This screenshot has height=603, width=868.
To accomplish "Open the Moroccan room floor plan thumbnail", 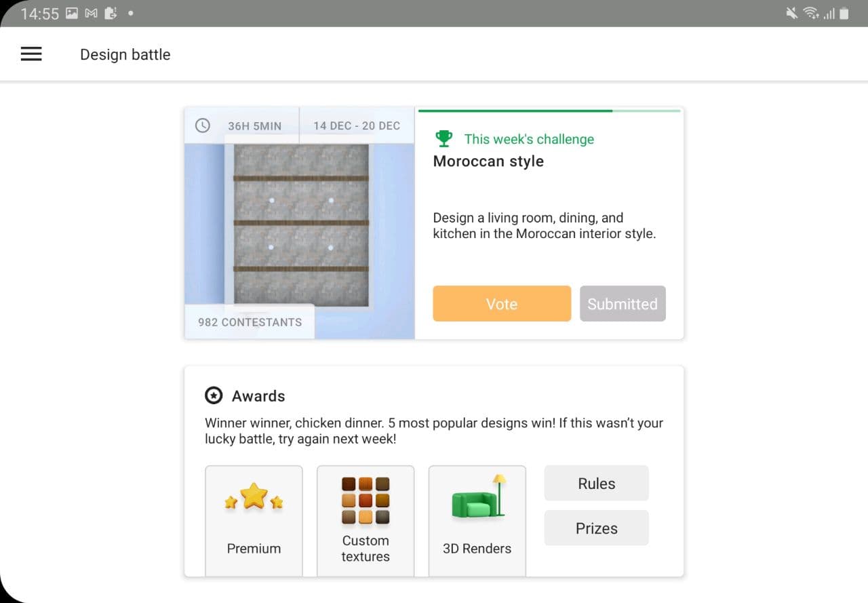I will 300,224.
